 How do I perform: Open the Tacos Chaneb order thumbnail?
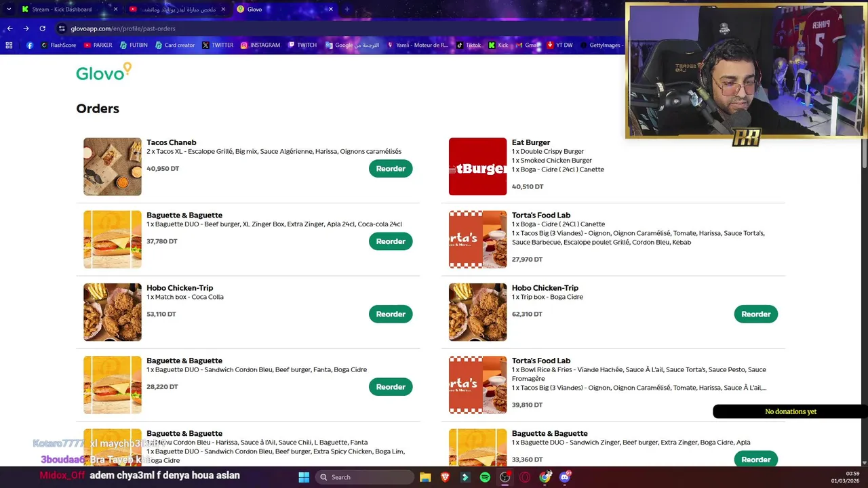[x=113, y=167]
